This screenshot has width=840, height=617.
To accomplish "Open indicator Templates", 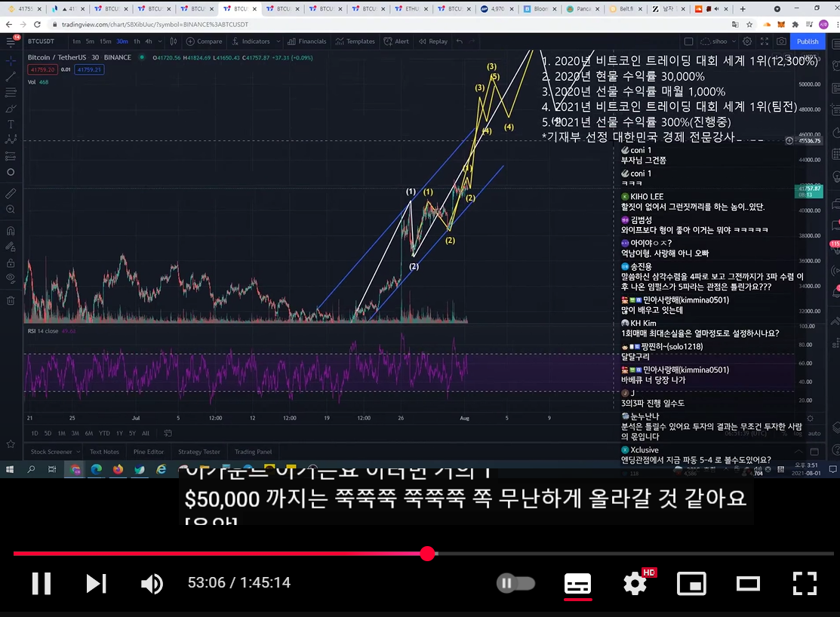I will tap(355, 41).
